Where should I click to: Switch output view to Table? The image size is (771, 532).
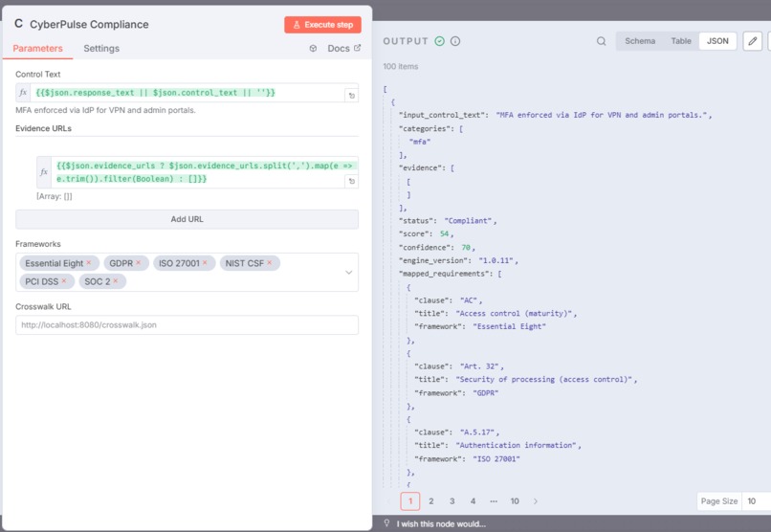pyautogui.click(x=681, y=41)
